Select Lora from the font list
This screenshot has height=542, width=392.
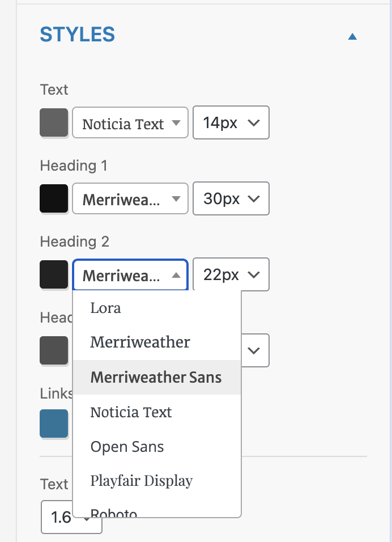[106, 308]
